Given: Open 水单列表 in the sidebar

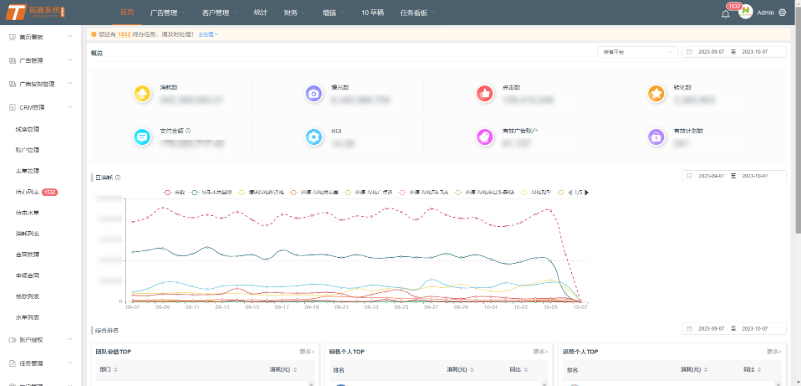Looking at the screenshot, I should coord(28,317).
